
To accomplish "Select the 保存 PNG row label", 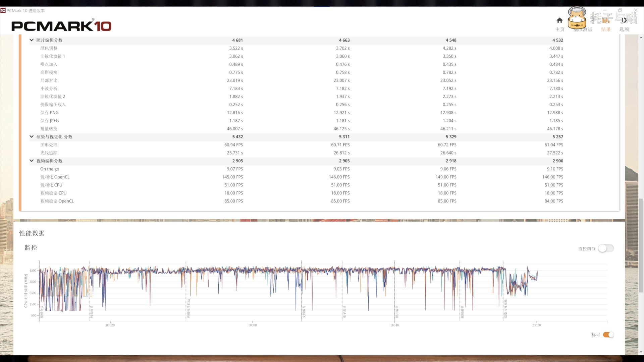I will (x=49, y=113).
